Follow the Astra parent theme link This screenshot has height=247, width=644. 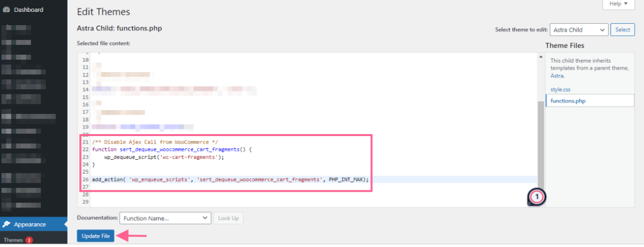tap(557, 76)
